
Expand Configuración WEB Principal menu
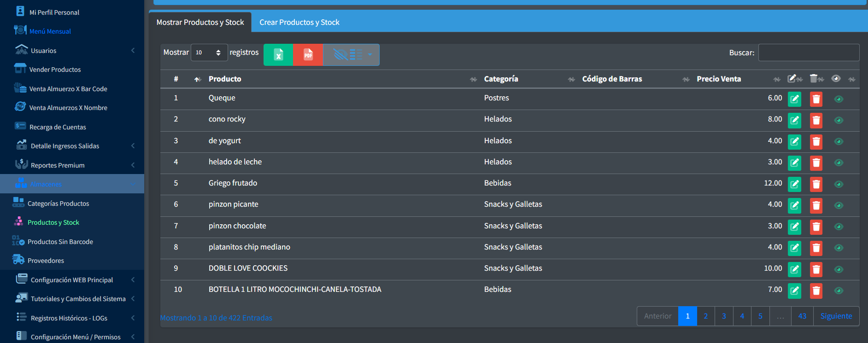pos(72,280)
